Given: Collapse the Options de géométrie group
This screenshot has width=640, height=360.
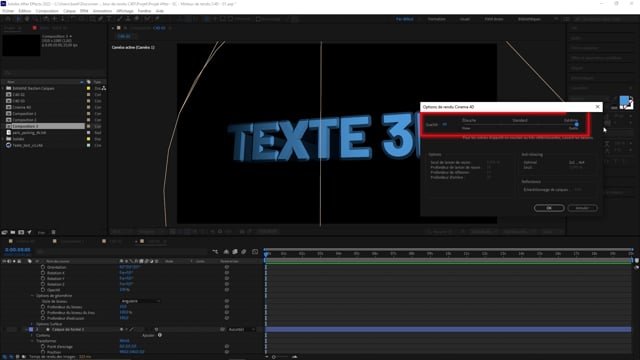Looking at the screenshot, I should pyautogui.click(x=32, y=296).
